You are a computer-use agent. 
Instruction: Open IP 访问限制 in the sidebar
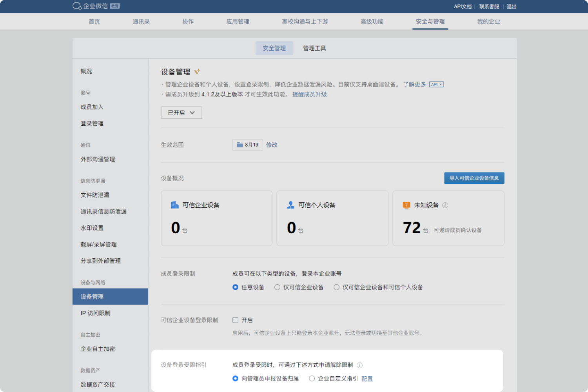(x=94, y=313)
